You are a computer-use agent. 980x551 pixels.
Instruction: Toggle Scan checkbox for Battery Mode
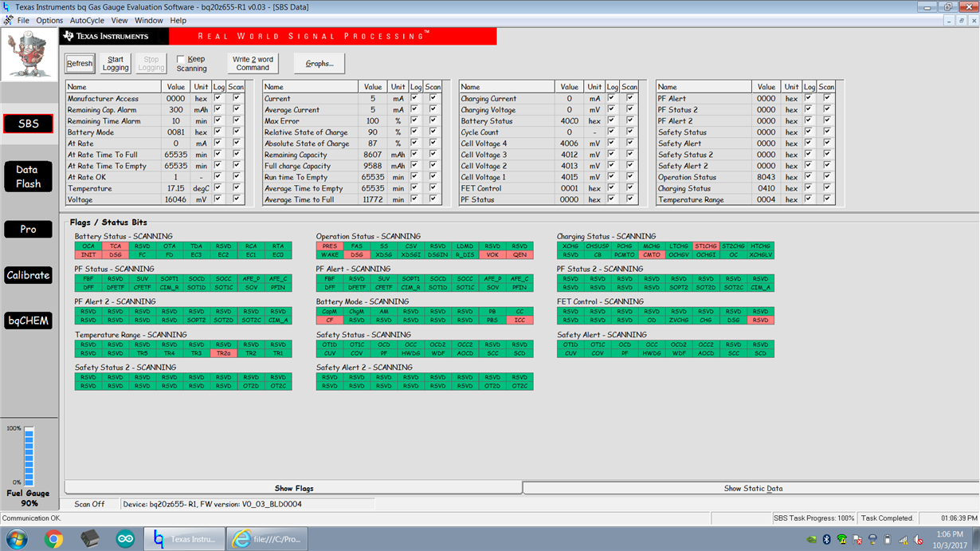click(x=237, y=132)
